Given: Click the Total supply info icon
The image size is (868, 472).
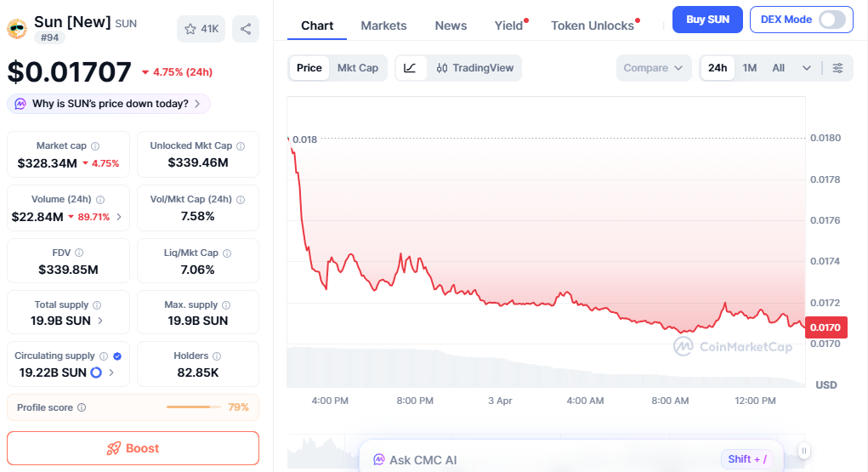Looking at the screenshot, I should 97,305.
